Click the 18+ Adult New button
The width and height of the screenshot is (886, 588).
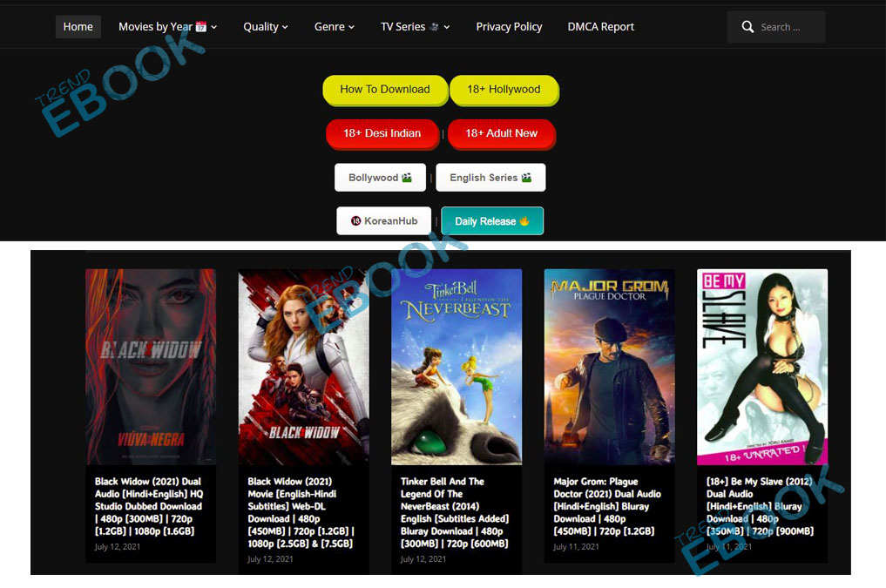click(501, 134)
